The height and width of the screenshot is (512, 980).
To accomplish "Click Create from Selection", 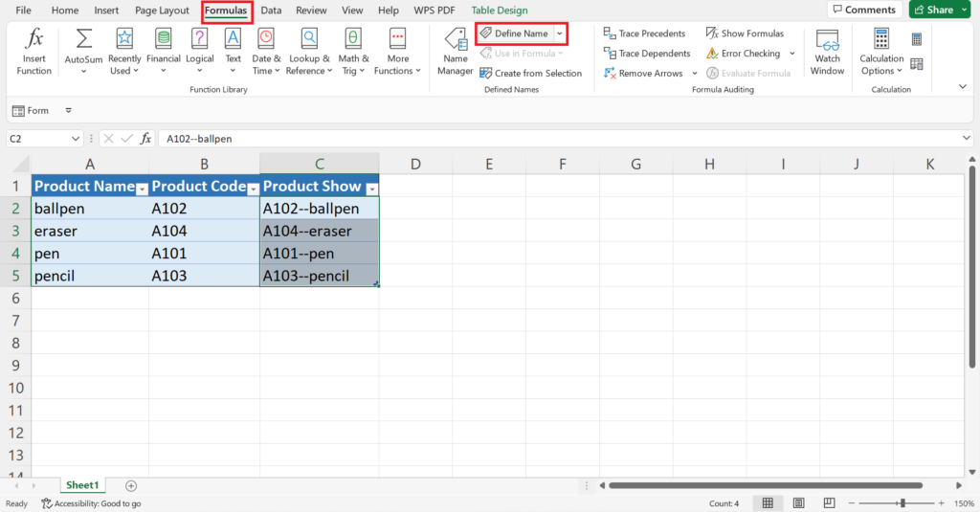I will coord(530,73).
